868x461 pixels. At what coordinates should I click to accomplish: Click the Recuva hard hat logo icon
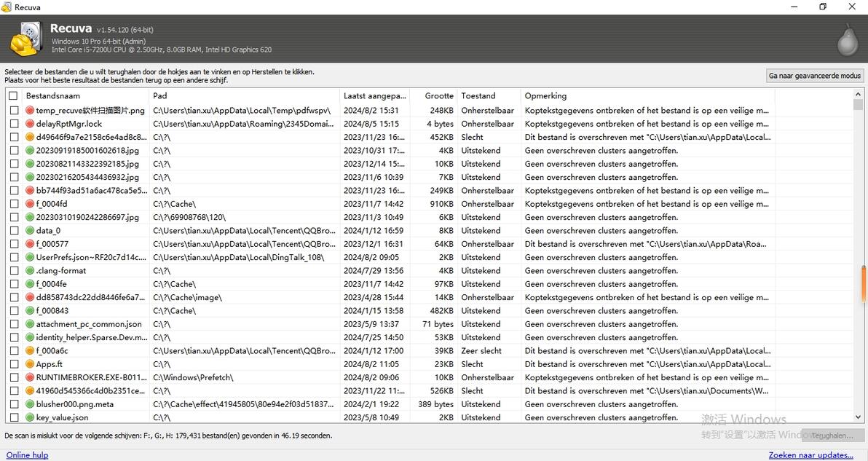pyautogui.click(x=26, y=38)
